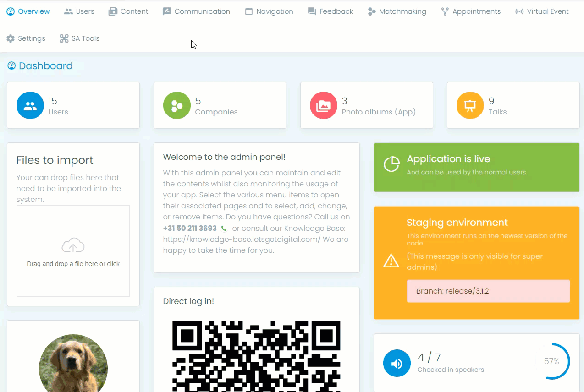Viewport: 584px width, 392px height.
Task: Click the Direct log in QR code
Action: pyautogui.click(x=256, y=356)
